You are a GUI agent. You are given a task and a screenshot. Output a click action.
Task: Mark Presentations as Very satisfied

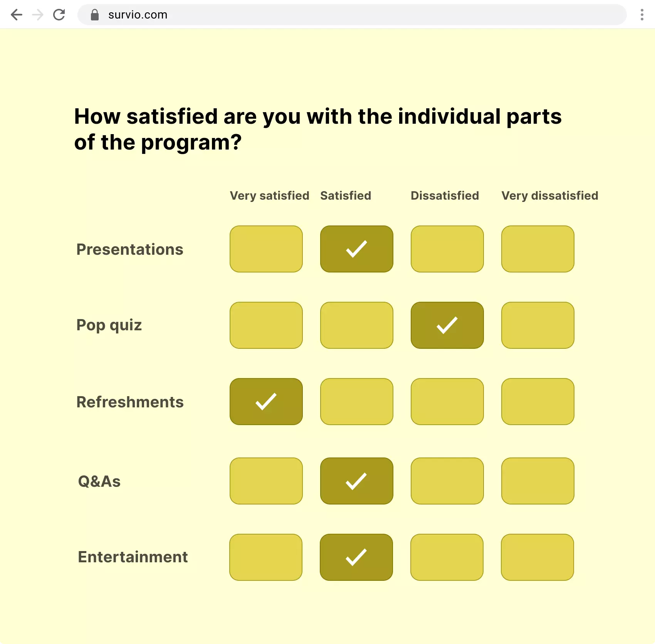coord(266,249)
